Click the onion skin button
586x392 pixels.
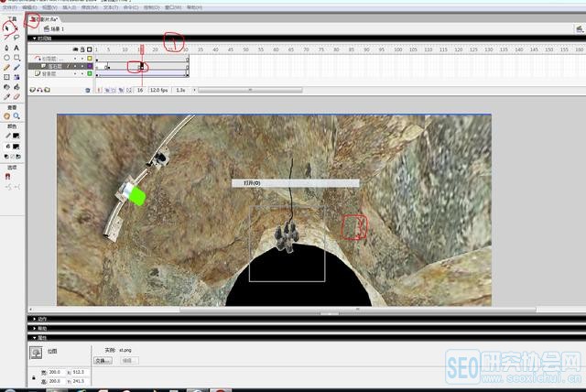tap(107, 90)
